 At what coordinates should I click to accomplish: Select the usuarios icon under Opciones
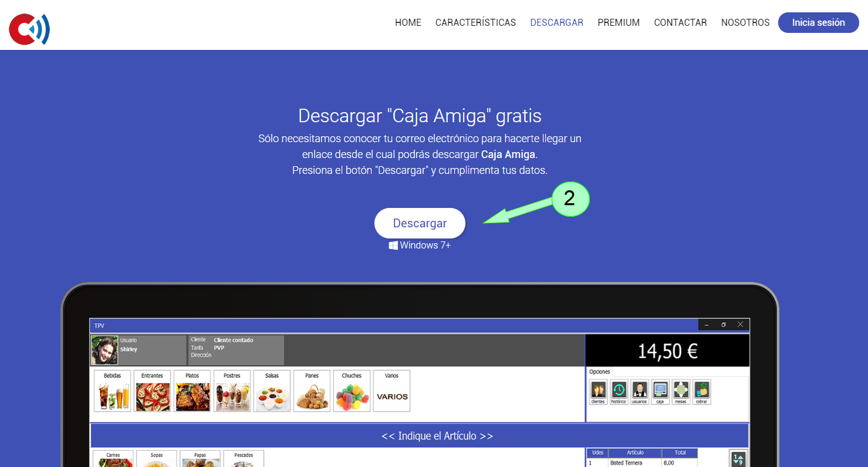click(x=639, y=391)
